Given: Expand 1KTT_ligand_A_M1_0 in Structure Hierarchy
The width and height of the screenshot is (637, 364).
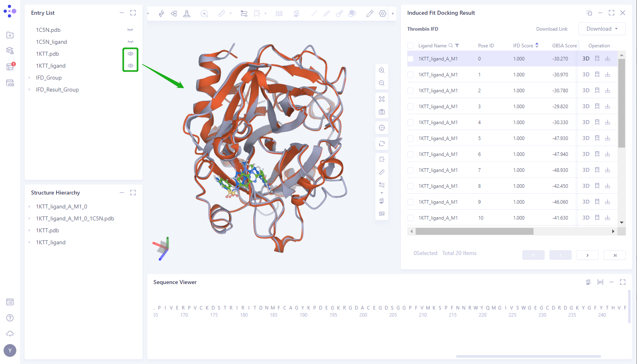Looking at the screenshot, I should click(x=29, y=206).
